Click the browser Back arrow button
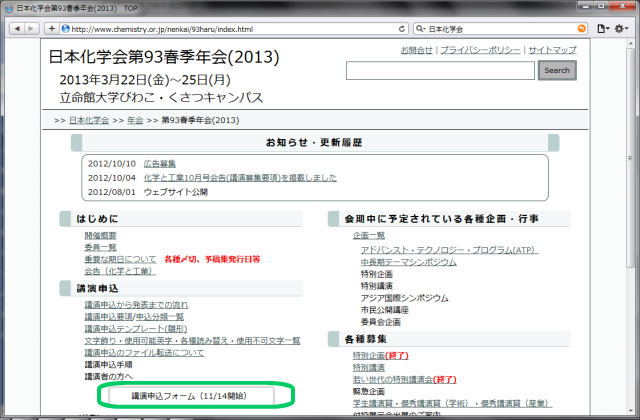Image resolution: width=640 pixels, height=420 pixels. pyautogui.click(x=17, y=29)
